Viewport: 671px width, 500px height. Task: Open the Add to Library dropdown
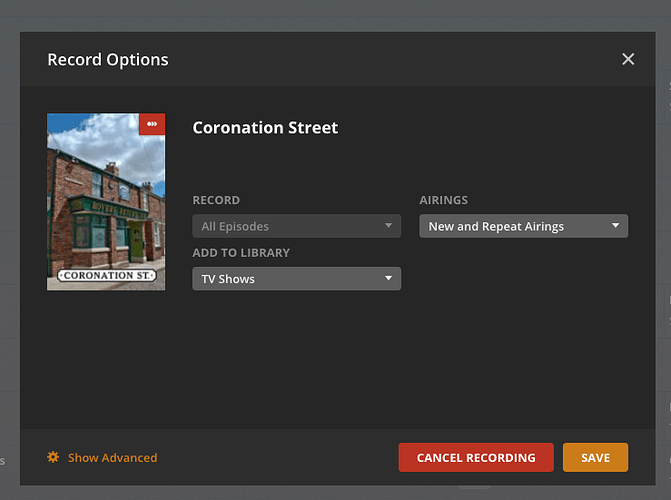click(297, 279)
